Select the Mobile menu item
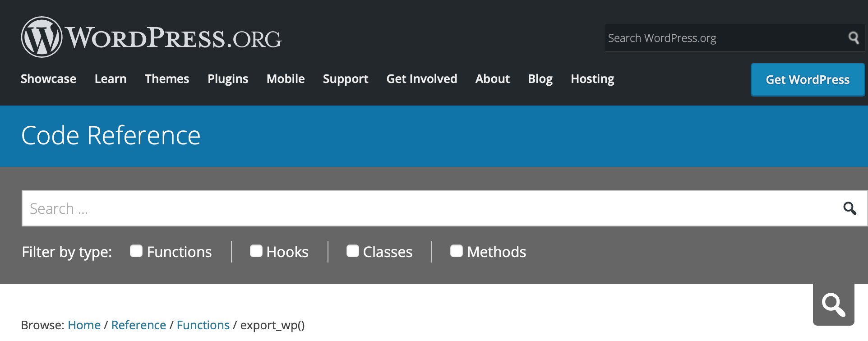The image size is (868, 341). [x=286, y=79]
